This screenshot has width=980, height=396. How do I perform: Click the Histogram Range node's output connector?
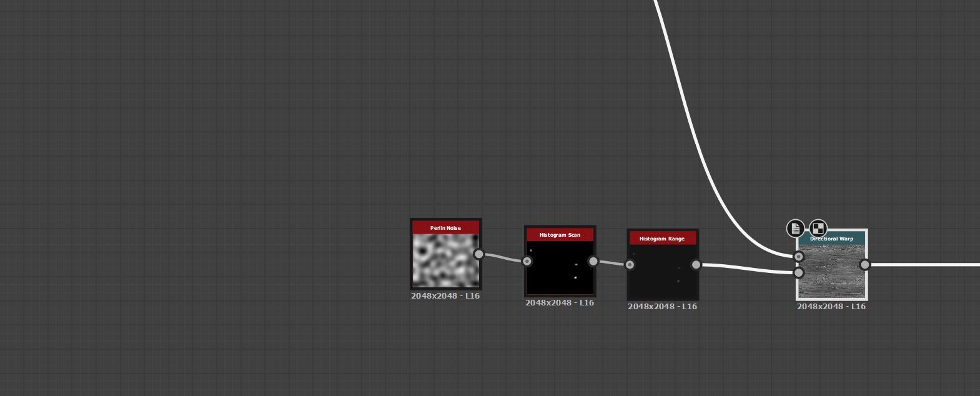coord(696,265)
